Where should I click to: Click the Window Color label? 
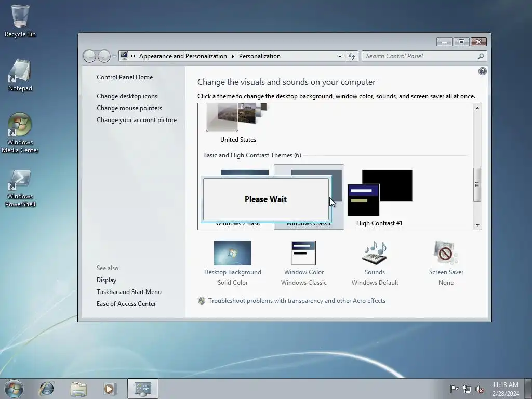[303, 272]
